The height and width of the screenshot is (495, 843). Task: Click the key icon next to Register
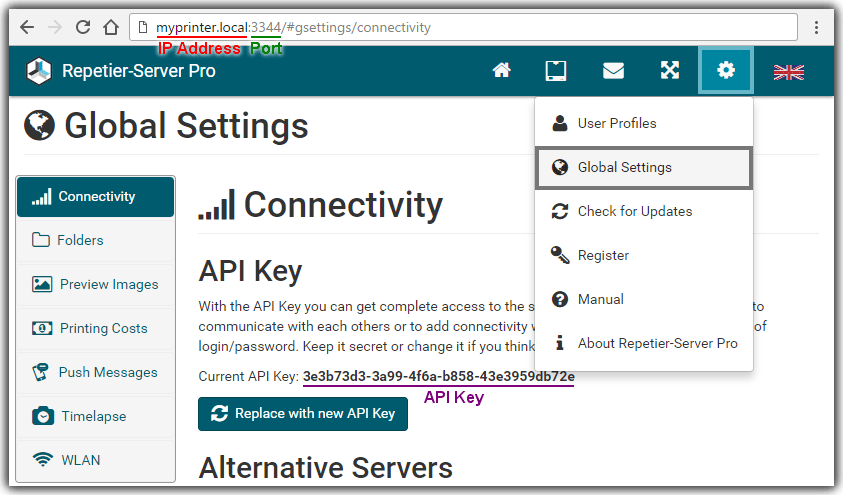click(560, 255)
